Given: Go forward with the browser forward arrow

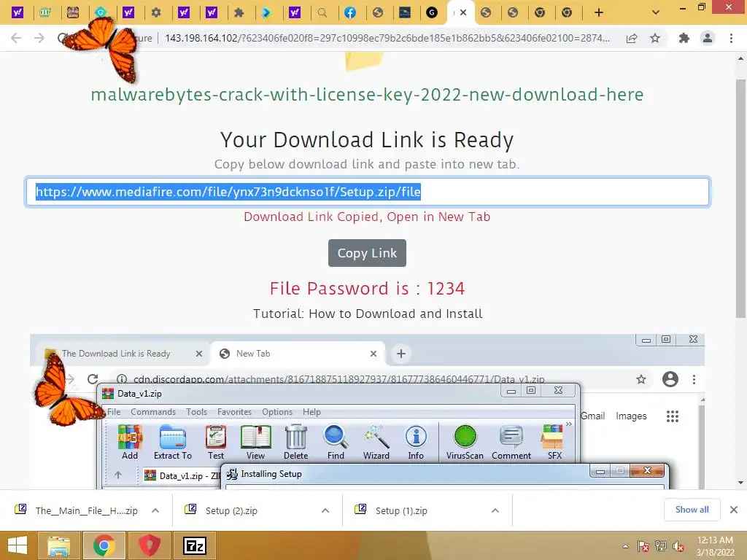Looking at the screenshot, I should click(x=39, y=38).
